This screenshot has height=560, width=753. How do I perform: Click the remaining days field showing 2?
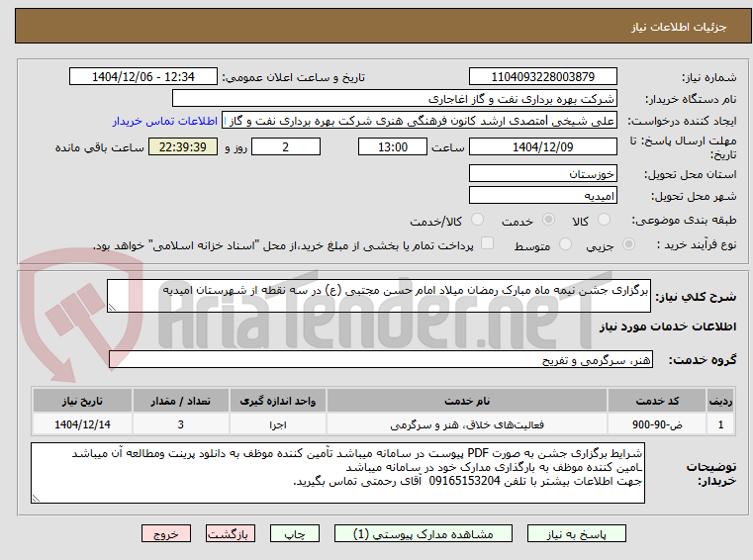click(286, 147)
